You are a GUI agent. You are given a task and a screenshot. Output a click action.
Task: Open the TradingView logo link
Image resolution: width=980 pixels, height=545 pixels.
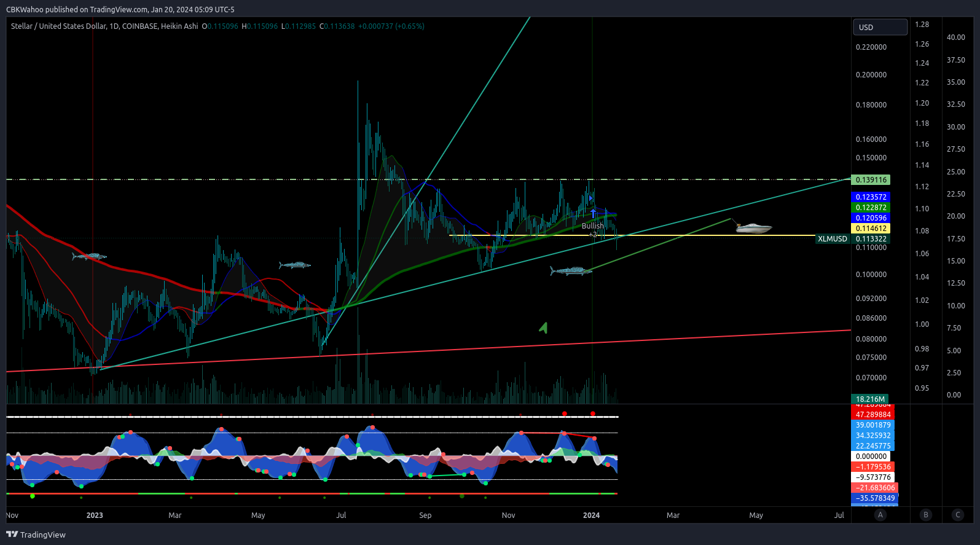[x=36, y=535]
